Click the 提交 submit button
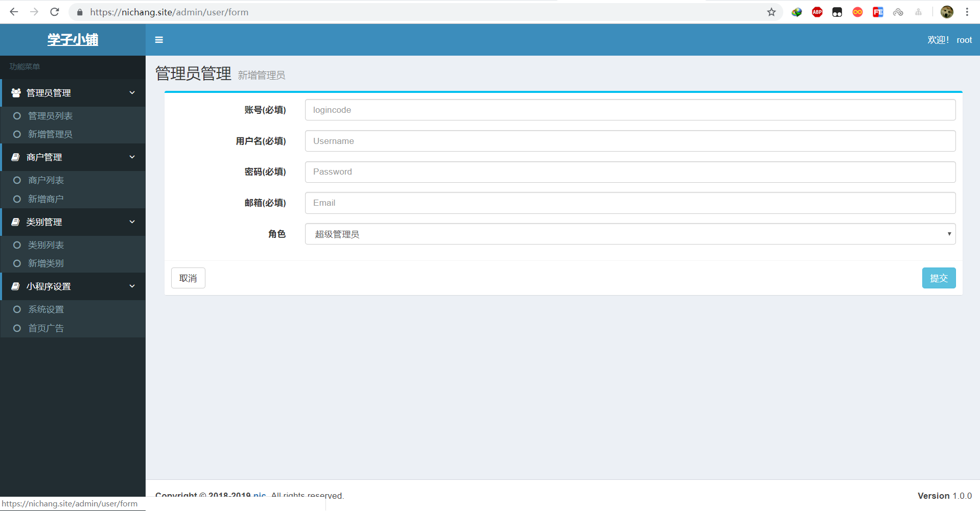 (x=939, y=278)
